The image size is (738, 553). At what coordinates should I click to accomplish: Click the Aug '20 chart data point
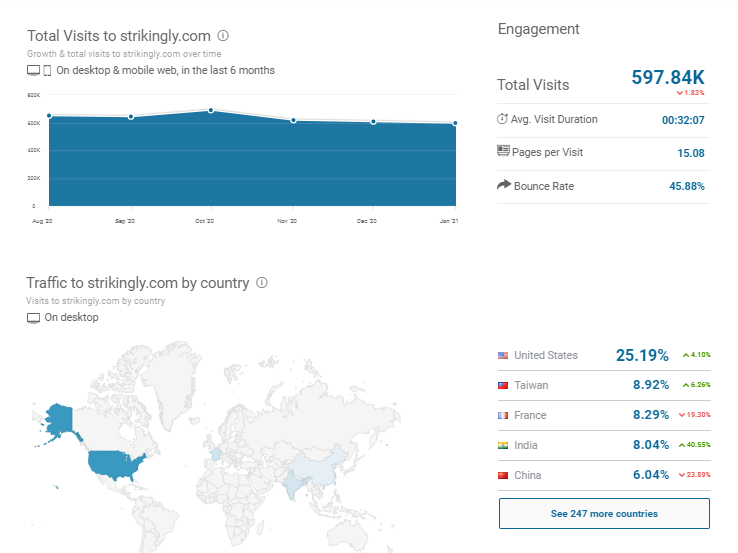48,115
